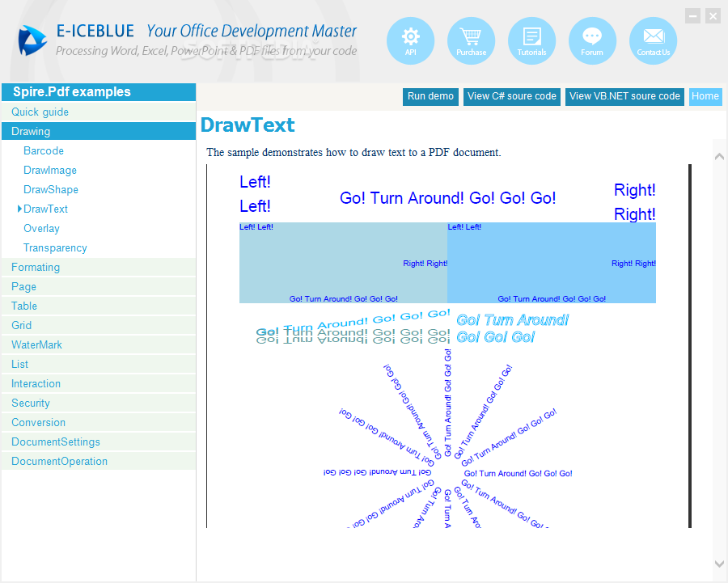Open the DocumentOperation category
Screen dimensions: 728x583
(x=99, y=462)
